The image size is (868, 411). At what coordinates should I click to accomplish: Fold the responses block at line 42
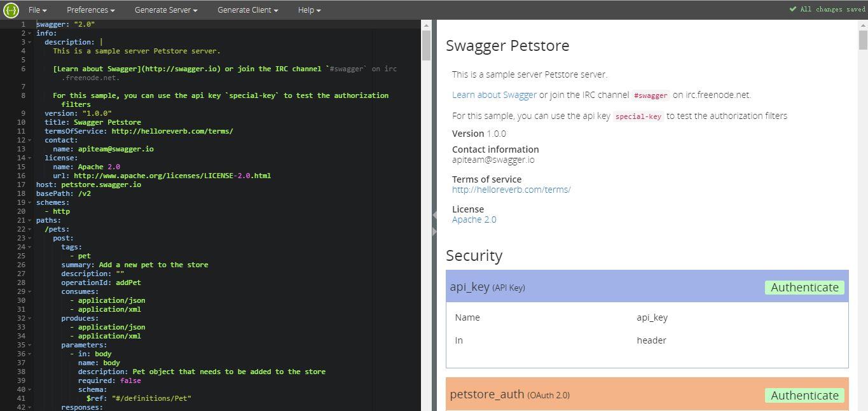[x=29, y=407]
